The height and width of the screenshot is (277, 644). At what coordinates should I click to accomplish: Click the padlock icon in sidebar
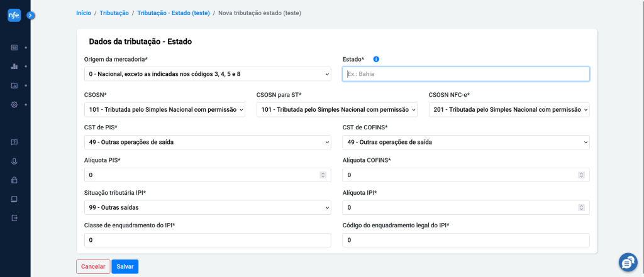pyautogui.click(x=14, y=180)
